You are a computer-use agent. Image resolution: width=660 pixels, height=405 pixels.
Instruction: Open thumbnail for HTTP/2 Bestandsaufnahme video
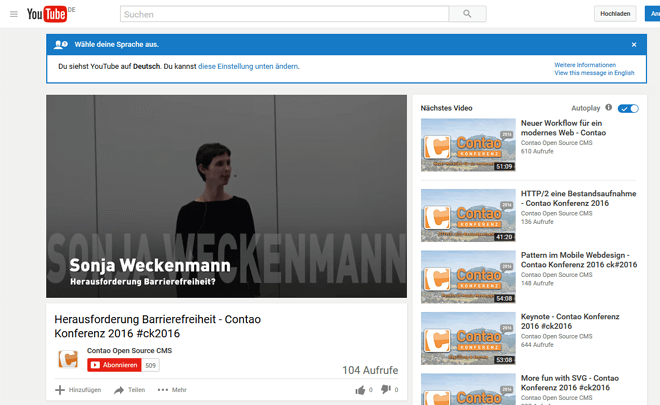click(x=468, y=215)
